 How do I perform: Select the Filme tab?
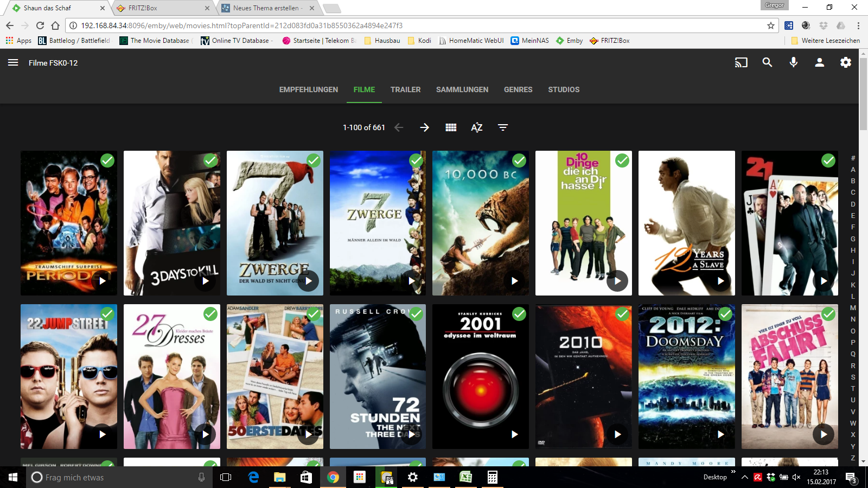364,89
